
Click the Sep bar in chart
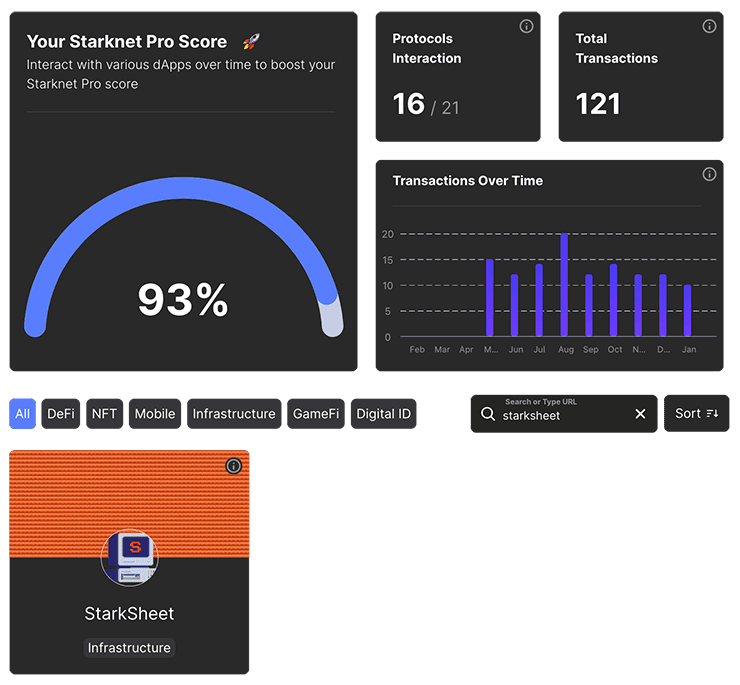point(589,305)
